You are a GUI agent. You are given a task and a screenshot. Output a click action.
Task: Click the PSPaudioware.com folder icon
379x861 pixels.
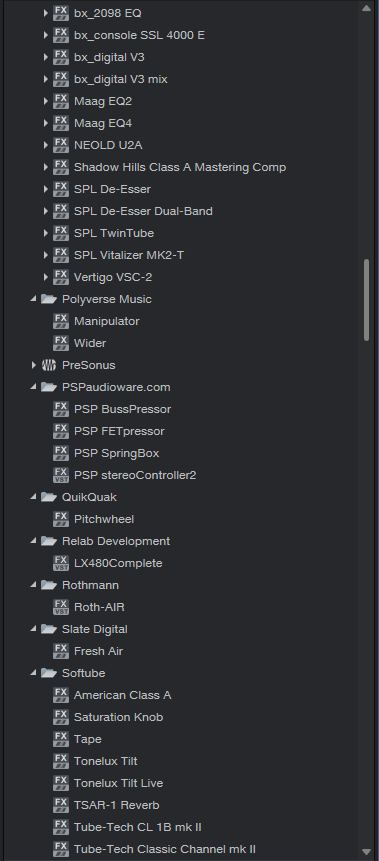(49, 387)
